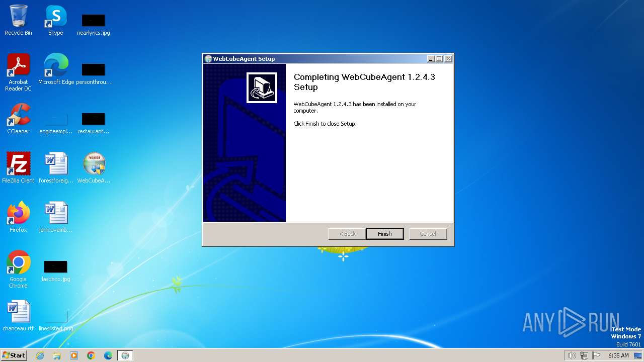
Task: Select lineslisted.png desktop file
Action: click(56, 320)
